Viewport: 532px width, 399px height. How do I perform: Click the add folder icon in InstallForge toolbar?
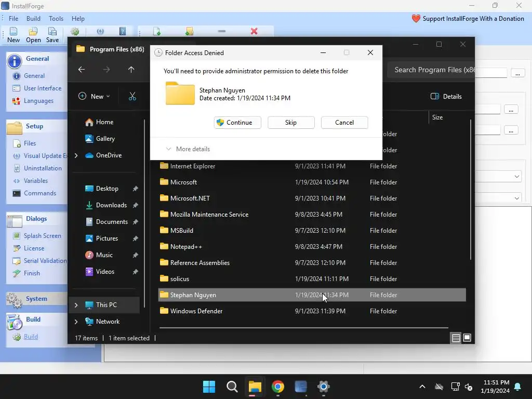[189, 32]
